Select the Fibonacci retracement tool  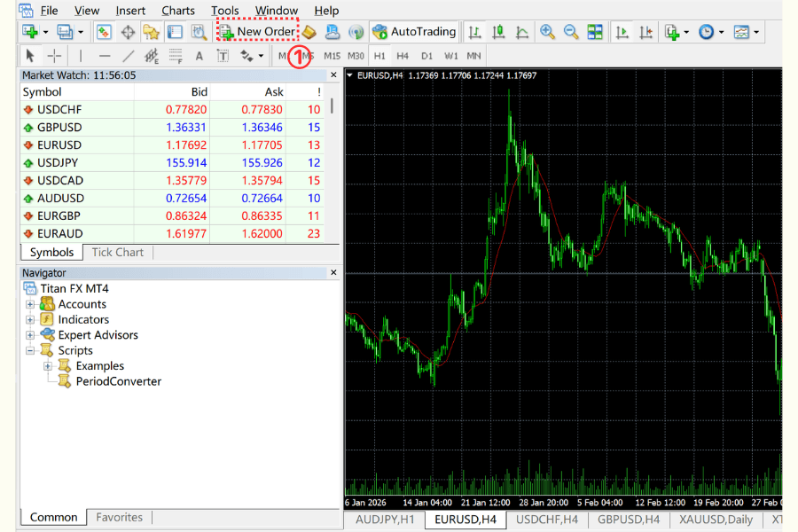(x=176, y=56)
